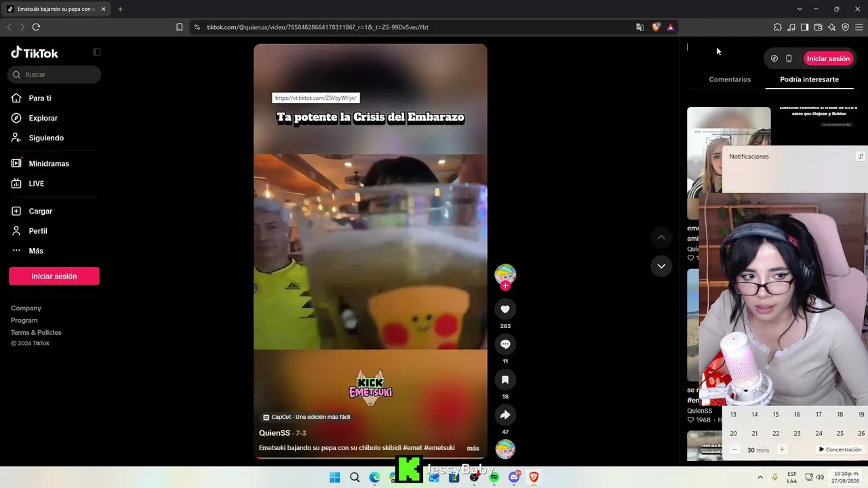Click the TikTok logo

35,53
